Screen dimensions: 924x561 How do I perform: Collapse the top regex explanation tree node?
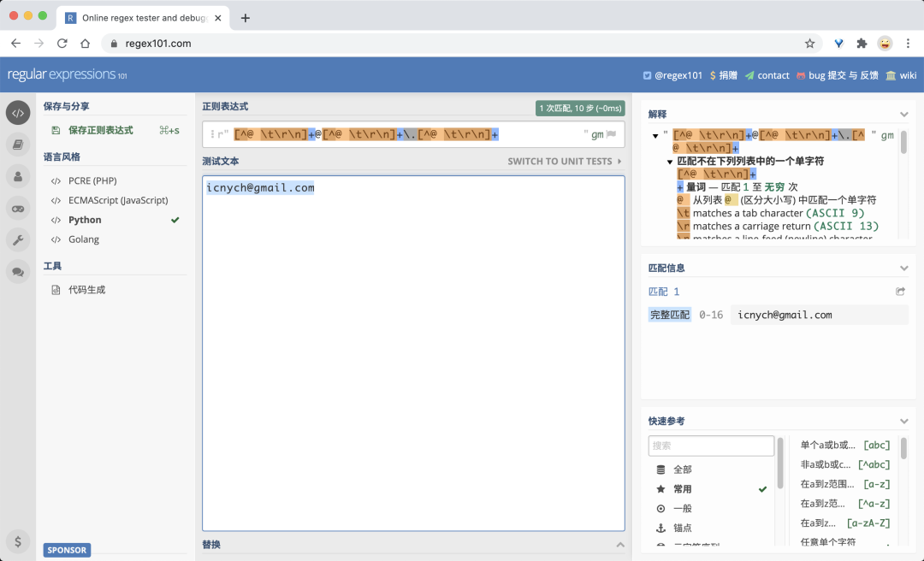click(655, 136)
